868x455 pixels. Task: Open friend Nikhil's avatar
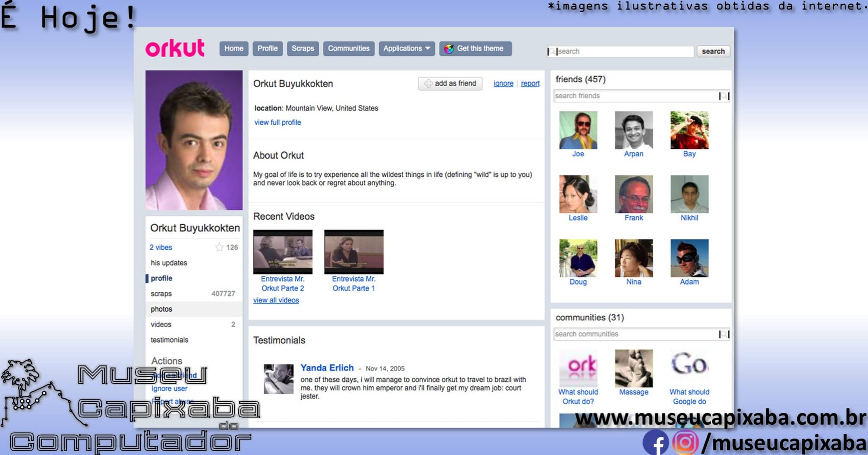point(690,194)
